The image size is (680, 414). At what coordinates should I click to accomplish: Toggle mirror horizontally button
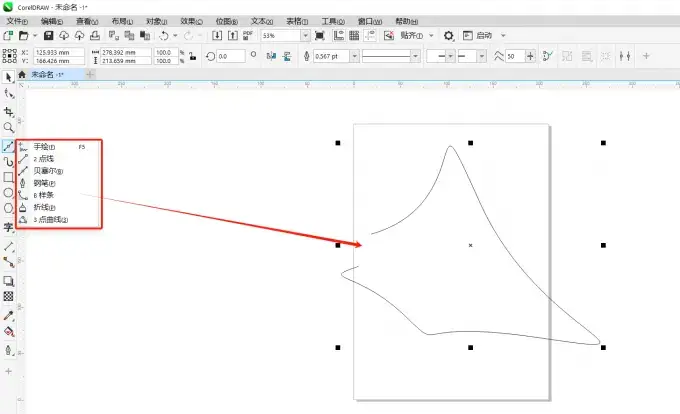click(x=271, y=57)
